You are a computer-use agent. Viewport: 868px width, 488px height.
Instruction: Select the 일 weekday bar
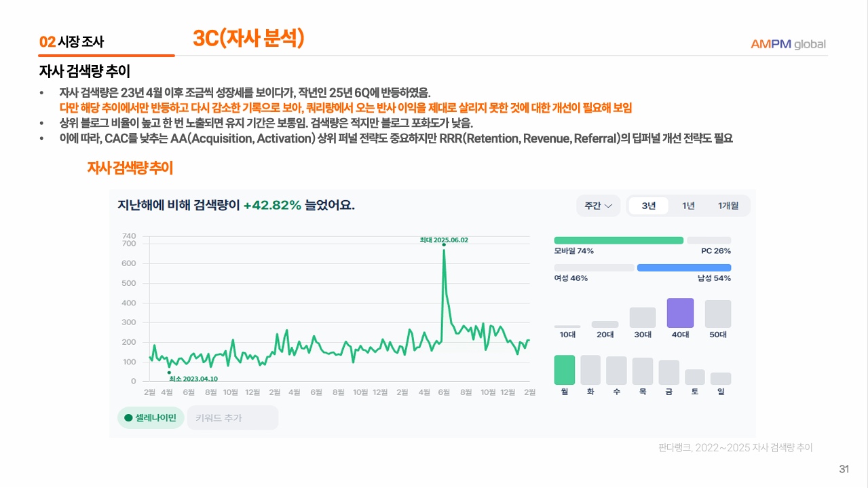coord(721,379)
